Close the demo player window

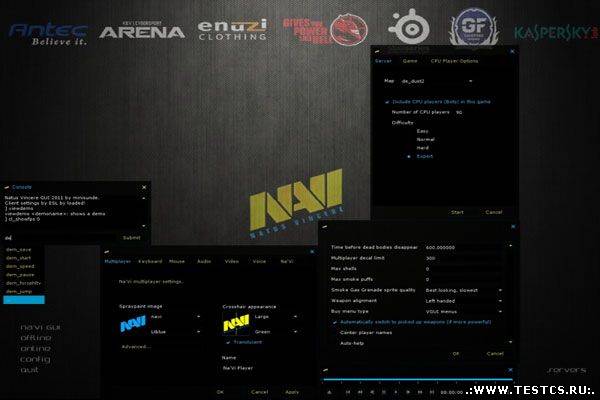pos(510,370)
